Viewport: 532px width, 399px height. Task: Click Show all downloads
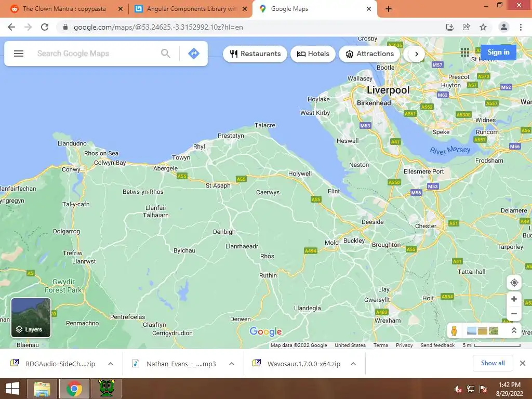click(x=493, y=363)
